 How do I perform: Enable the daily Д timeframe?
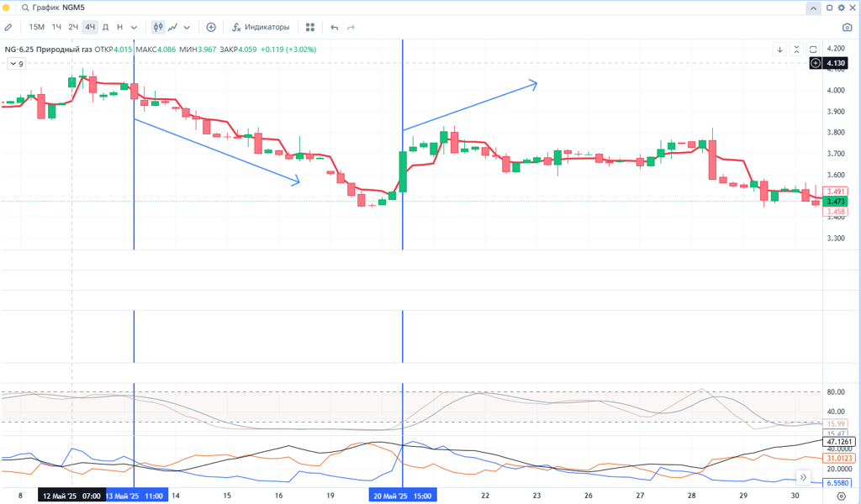tap(105, 27)
